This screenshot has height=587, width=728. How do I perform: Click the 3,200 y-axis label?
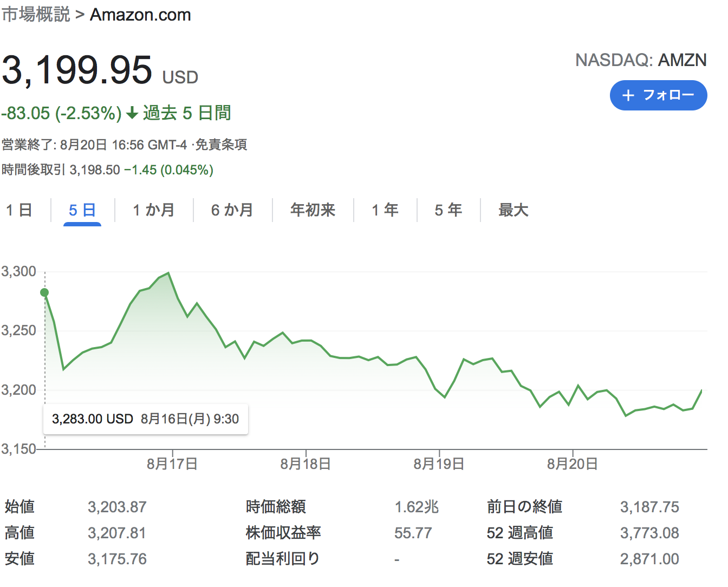pyautogui.click(x=19, y=390)
